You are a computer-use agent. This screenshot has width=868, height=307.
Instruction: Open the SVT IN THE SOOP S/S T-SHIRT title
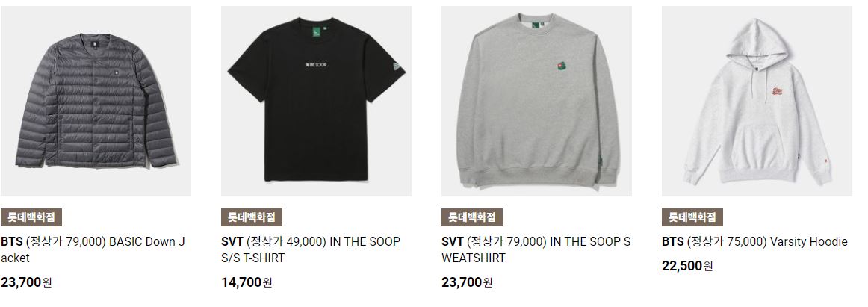coord(311,250)
